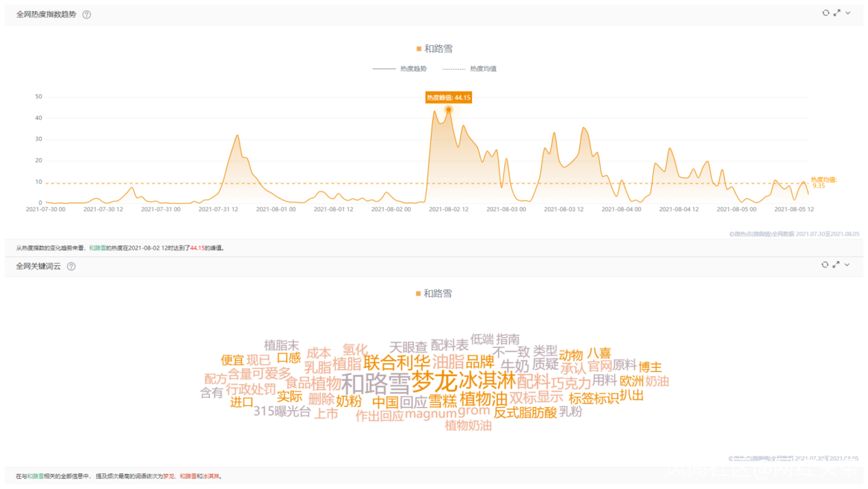
Task: Select 可爱多 in the word cloud
Action: click(x=272, y=374)
